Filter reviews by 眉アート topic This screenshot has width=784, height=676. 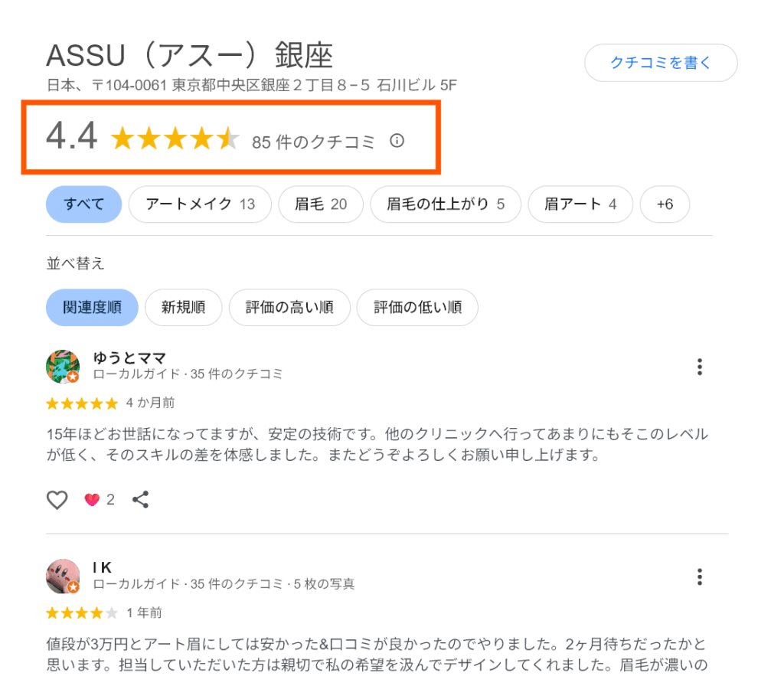580,204
